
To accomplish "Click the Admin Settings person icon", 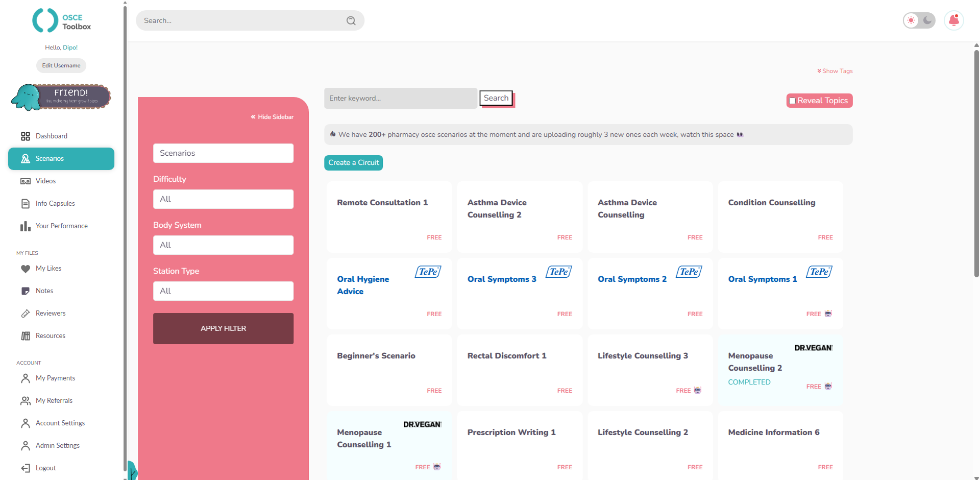I will coord(25,446).
